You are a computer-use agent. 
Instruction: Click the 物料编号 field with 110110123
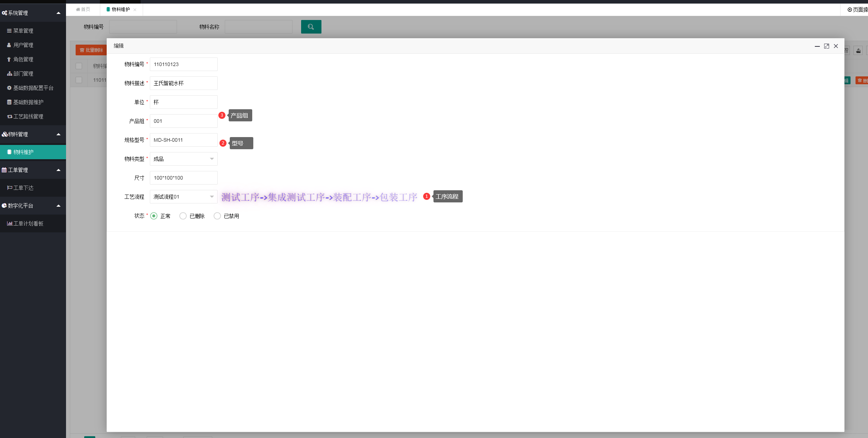(184, 64)
